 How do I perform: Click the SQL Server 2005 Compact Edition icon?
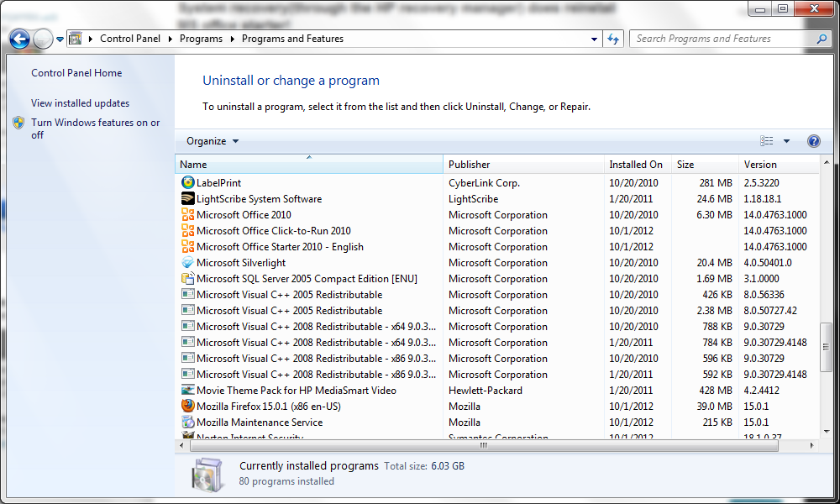pyautogui.click(x=187, y=279)
